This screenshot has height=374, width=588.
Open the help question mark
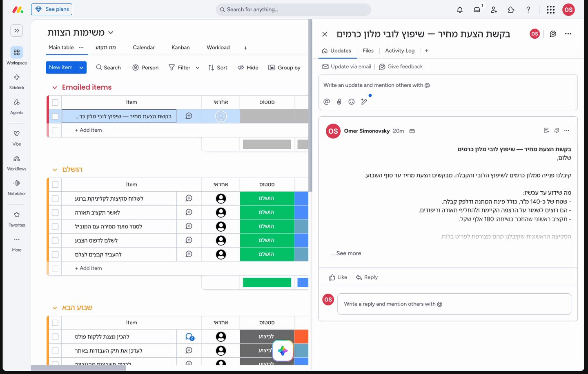[528, 10]
